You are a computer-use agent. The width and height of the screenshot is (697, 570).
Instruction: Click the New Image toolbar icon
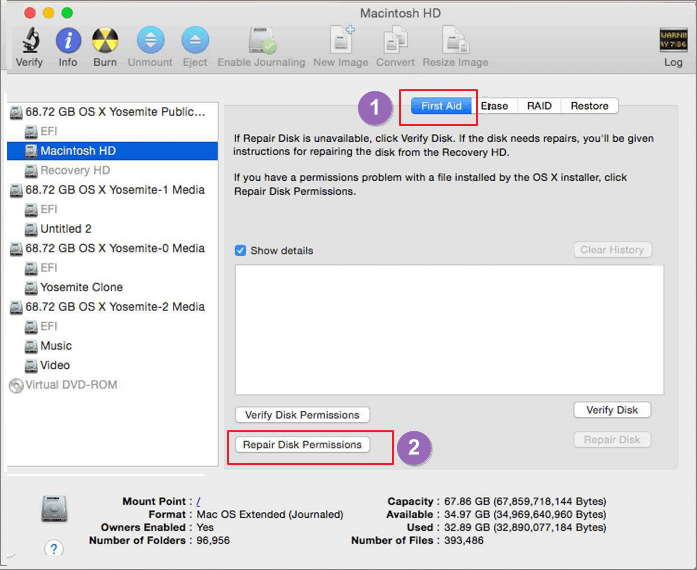[340, 41]
